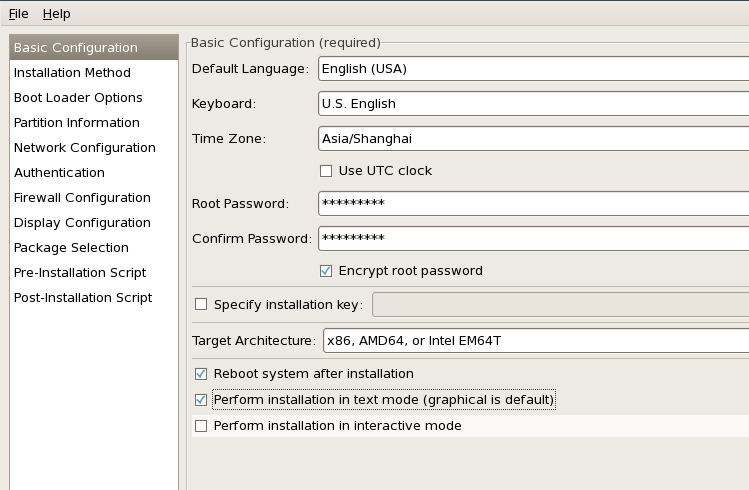Screen dimensions: 749x490
Task: Select Post-Installation Script in sidebar
Action: click(83, 298)
